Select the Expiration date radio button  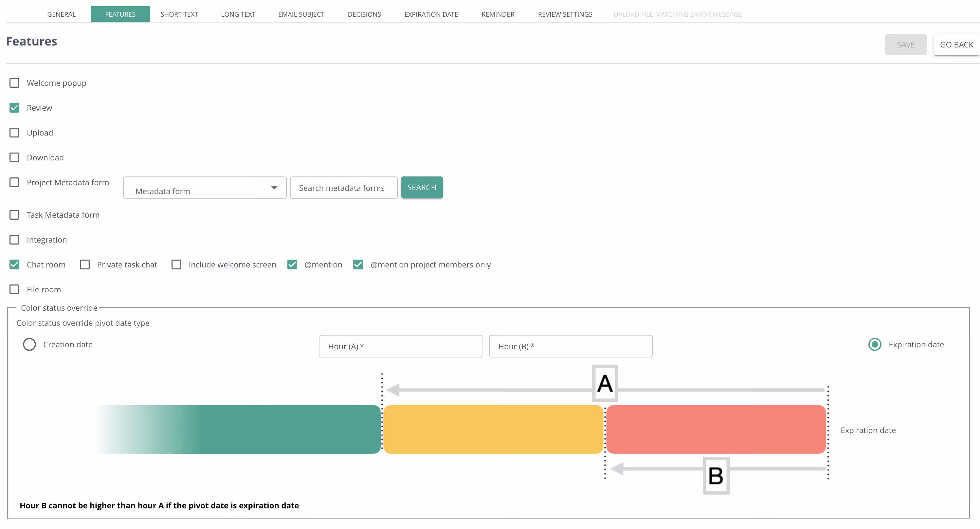tap(875, 344)
